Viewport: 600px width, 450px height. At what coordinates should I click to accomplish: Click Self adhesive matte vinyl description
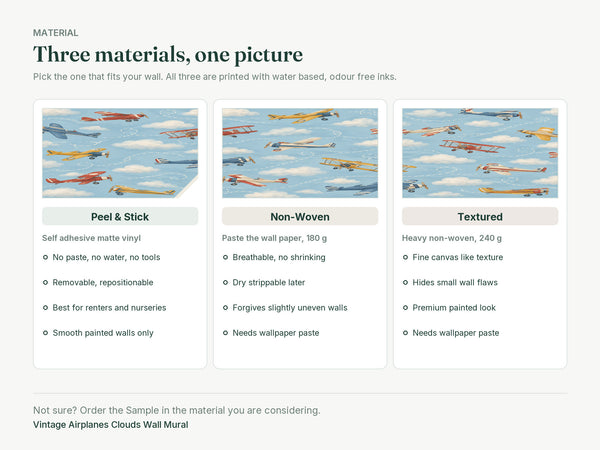tap(91, 238)
